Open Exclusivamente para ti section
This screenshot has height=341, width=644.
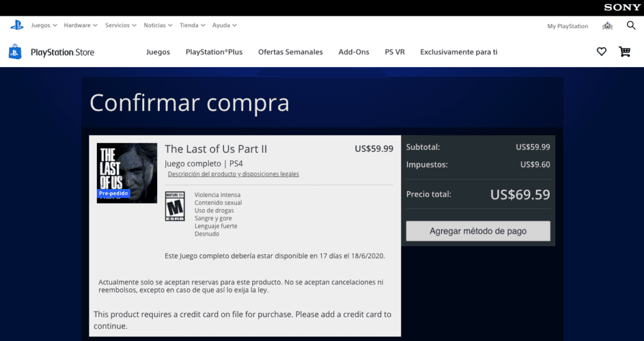tap(458, 52)
